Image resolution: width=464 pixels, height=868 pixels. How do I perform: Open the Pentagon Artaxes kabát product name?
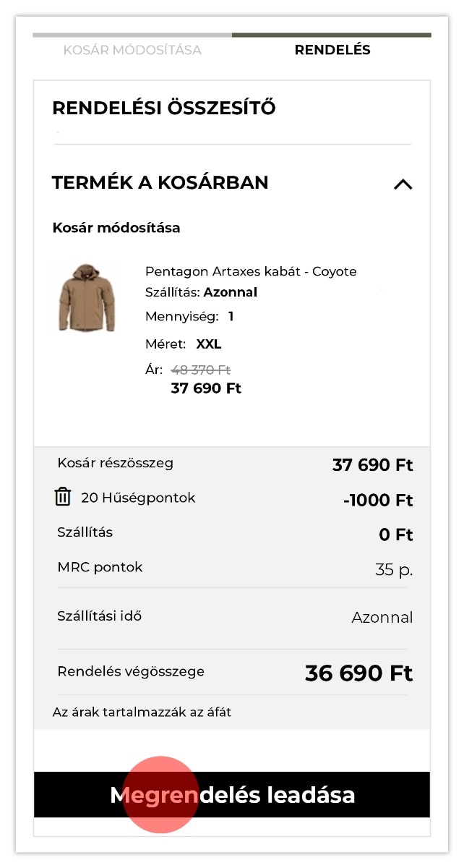(x=251, y=271)
